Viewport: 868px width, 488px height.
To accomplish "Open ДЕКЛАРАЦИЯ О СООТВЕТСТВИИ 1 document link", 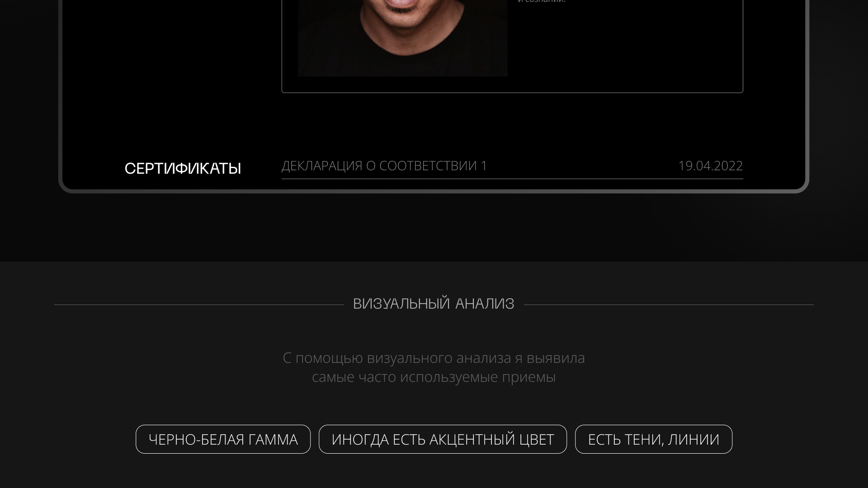I will click(384, 166).
